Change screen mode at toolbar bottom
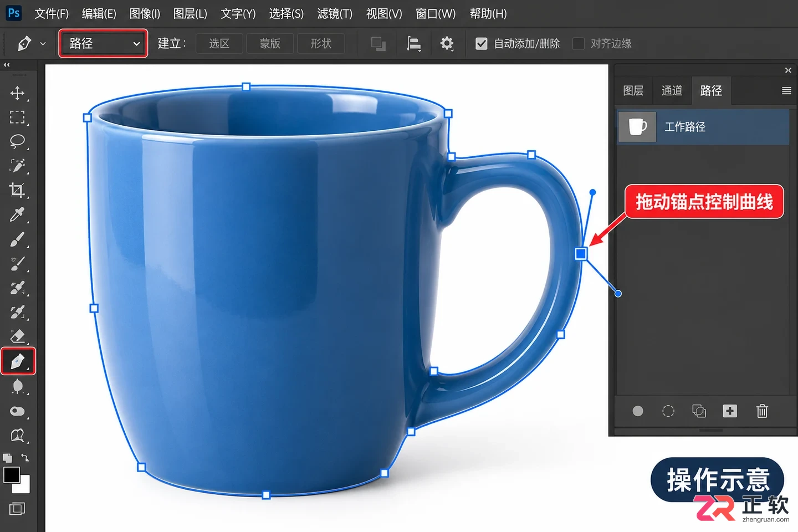The image size is (798, 532). pyautogui.click(x=17, y=509)
